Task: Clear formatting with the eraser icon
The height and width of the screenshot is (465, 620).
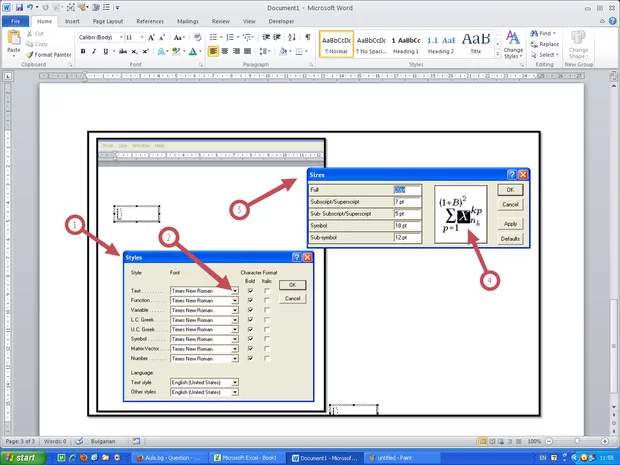Action: pos(198,38)
